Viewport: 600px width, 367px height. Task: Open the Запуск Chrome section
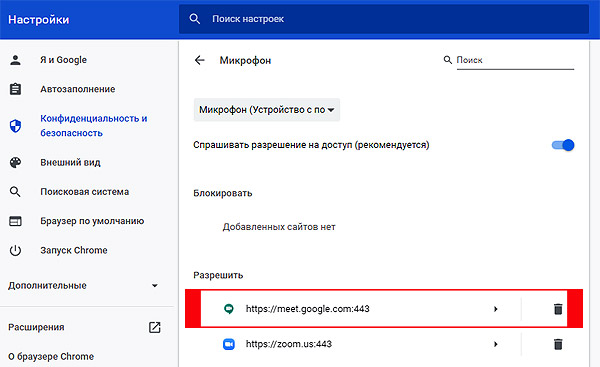tap(74, 250)
